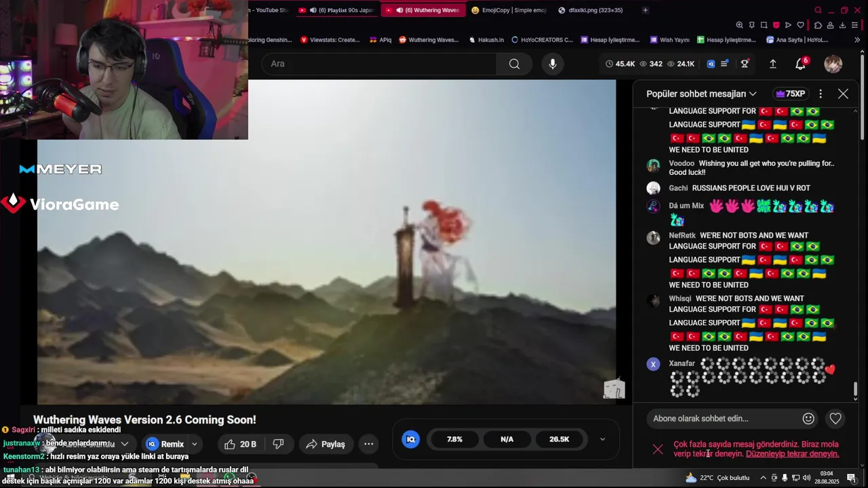Open the browser profile icon
868x488 pixels.
(x=830, y=25)
